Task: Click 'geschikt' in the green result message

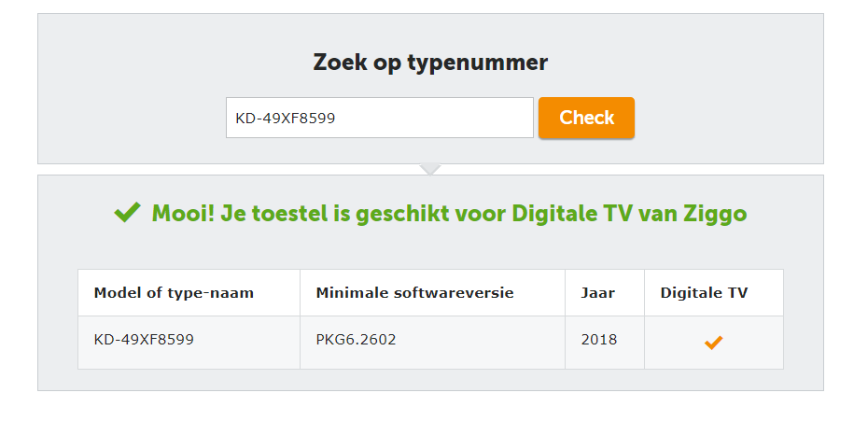Action: coord(404,214)
